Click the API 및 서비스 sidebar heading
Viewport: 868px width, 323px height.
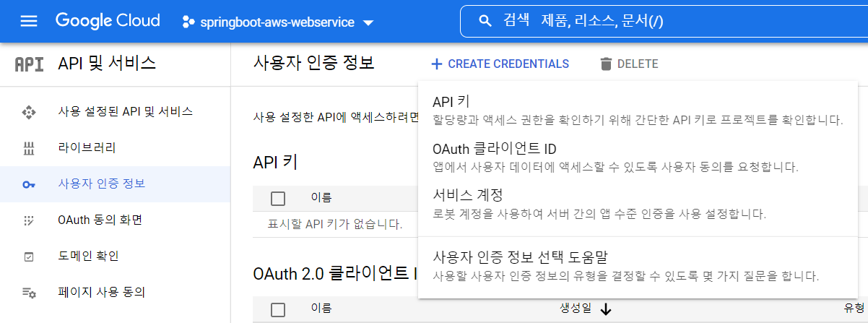(x=107, y=64)
